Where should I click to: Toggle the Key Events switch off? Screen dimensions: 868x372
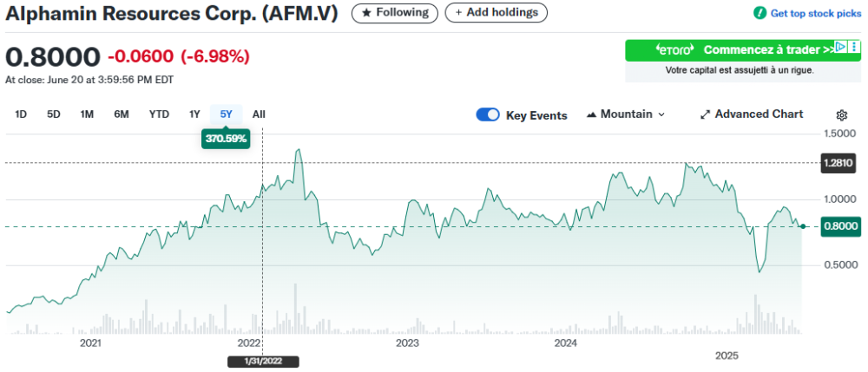click(488, 114)
